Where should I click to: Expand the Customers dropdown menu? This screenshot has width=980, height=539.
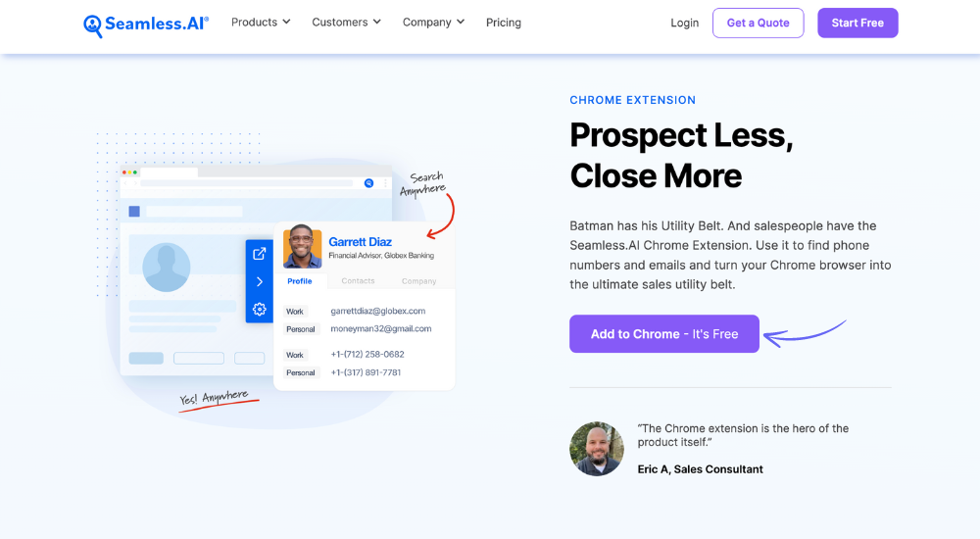pyautogui.click(x=346, y=23)
